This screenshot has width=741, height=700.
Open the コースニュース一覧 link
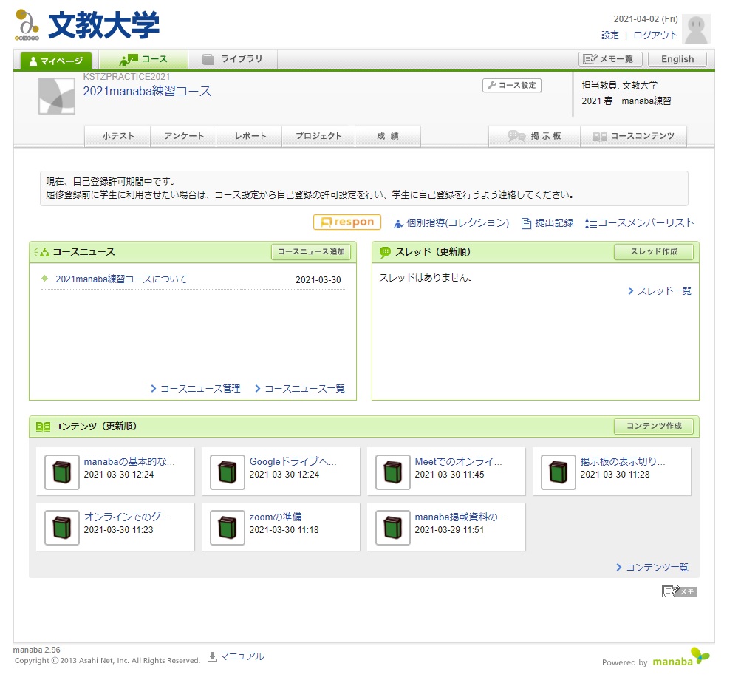coord(305,389)
